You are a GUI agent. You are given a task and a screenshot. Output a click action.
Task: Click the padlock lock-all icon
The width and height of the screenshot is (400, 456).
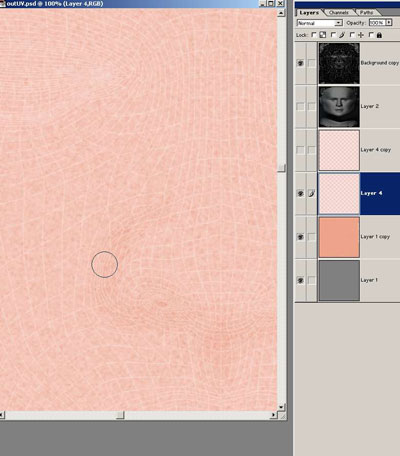tap(379, 35)
